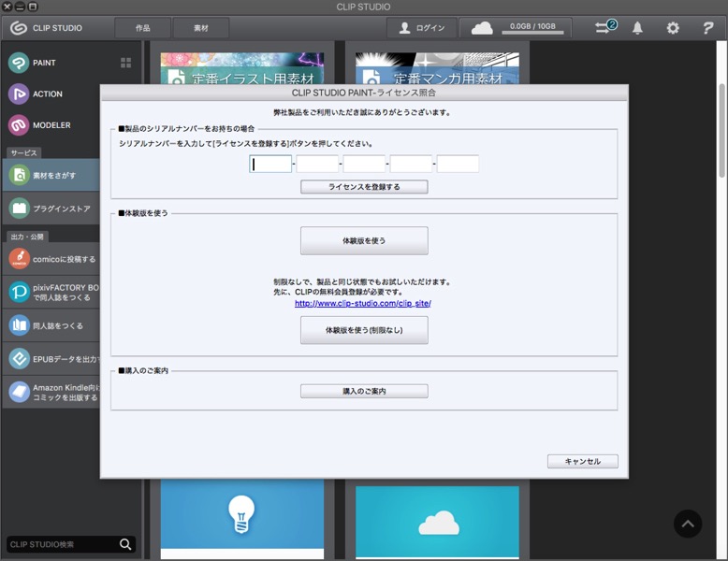Open 定番イラスト用素材 banner thumbnail

(242, 68)
